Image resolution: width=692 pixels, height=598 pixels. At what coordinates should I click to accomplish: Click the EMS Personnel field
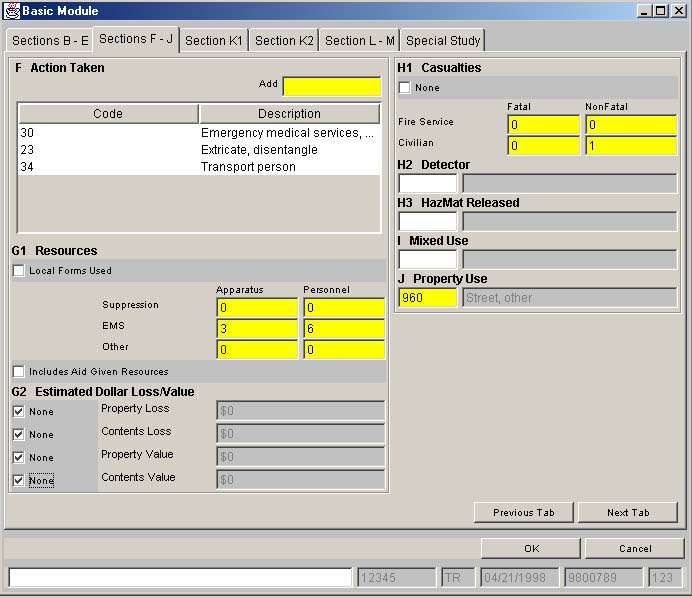[343, 328]
